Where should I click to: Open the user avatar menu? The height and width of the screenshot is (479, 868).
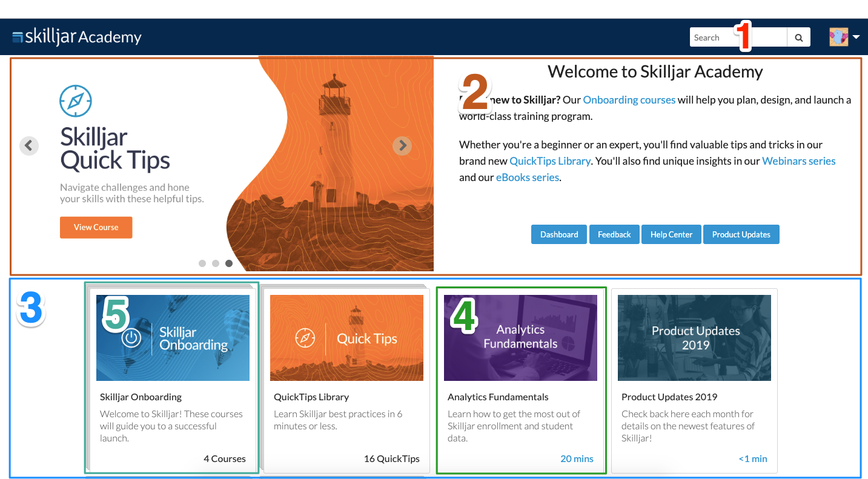844,37
